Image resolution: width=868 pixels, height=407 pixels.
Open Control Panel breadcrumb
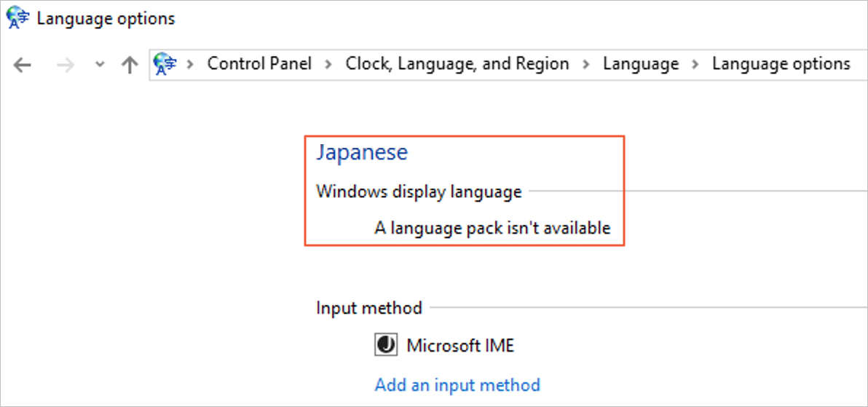click(259, 63)
